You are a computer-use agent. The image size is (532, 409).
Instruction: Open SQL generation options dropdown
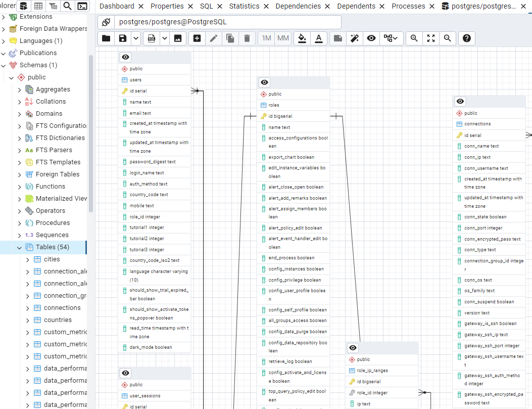tap(165, 38)
